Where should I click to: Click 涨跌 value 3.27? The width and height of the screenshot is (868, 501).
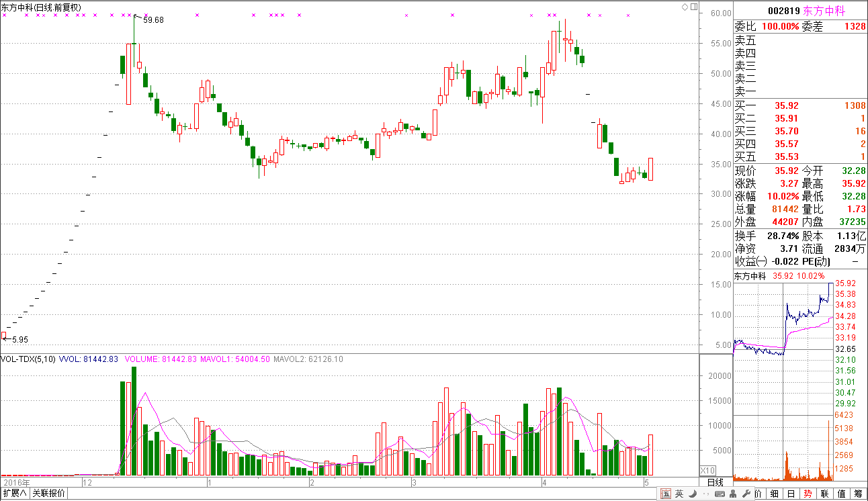click(789, 184)
